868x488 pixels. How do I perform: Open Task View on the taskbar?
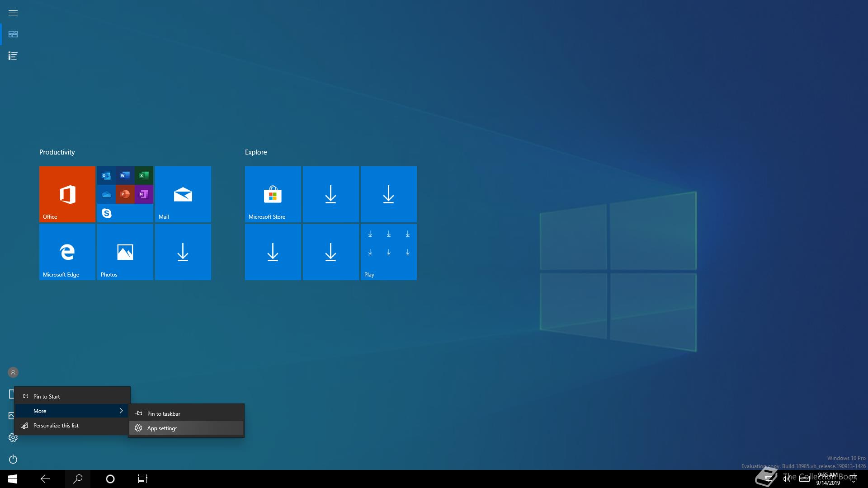point(143,479)
